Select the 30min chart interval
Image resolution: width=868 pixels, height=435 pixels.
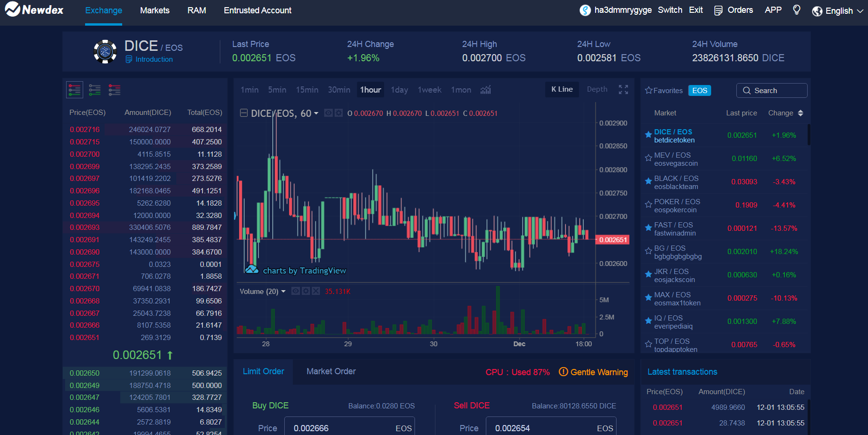(339, 90)
